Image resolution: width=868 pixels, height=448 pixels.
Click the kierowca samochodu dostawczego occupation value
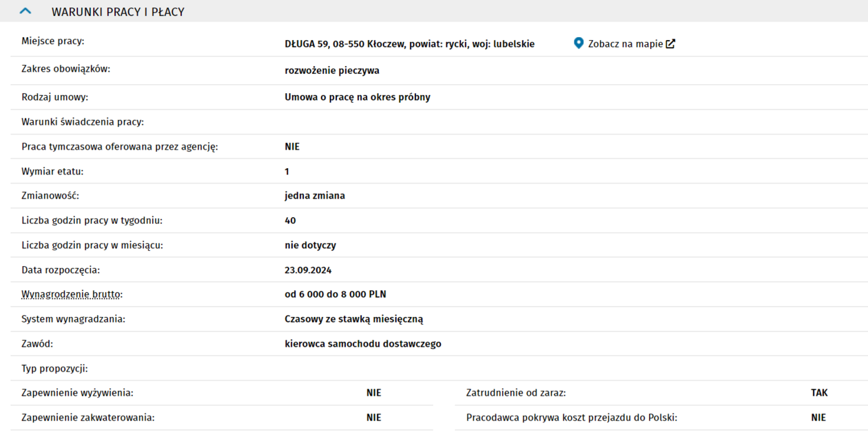362,344
